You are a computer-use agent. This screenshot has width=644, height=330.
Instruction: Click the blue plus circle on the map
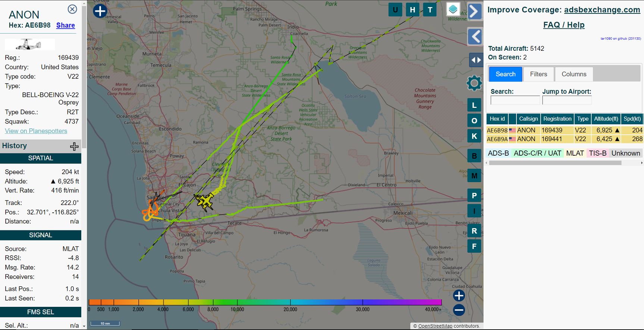tap(100, 11)
